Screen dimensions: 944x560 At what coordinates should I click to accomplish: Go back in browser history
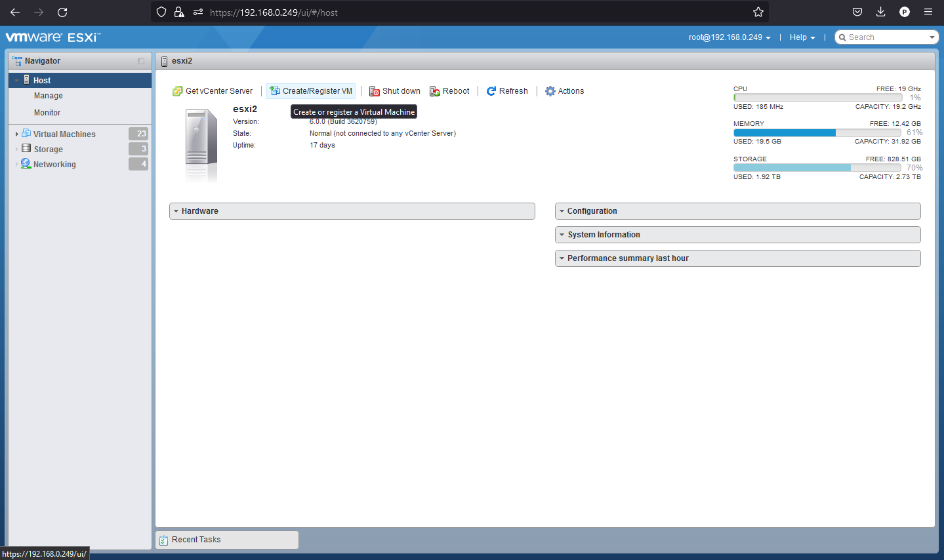point(15,12)
